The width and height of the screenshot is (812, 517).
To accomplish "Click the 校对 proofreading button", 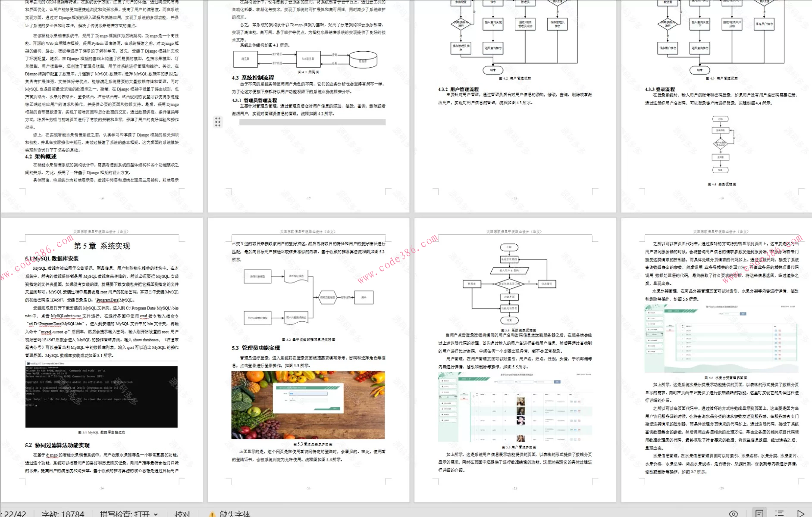I will (182, 514).
